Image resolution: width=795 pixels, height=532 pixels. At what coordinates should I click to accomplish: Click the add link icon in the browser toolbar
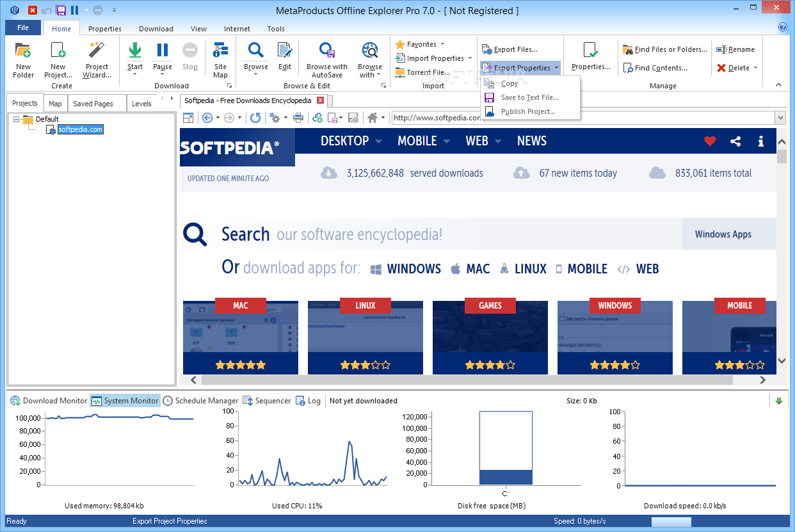(x=317, y=118)
